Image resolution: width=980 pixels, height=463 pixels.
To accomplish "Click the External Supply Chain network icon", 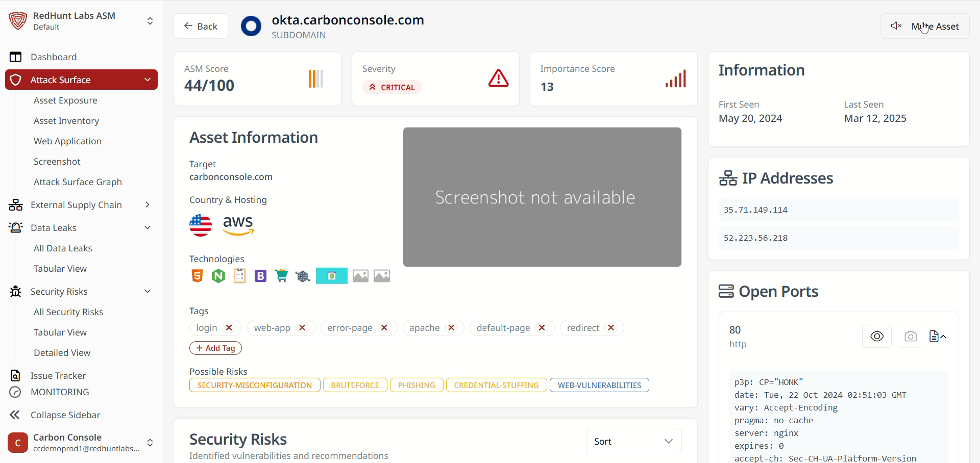I will pos(16,204).
